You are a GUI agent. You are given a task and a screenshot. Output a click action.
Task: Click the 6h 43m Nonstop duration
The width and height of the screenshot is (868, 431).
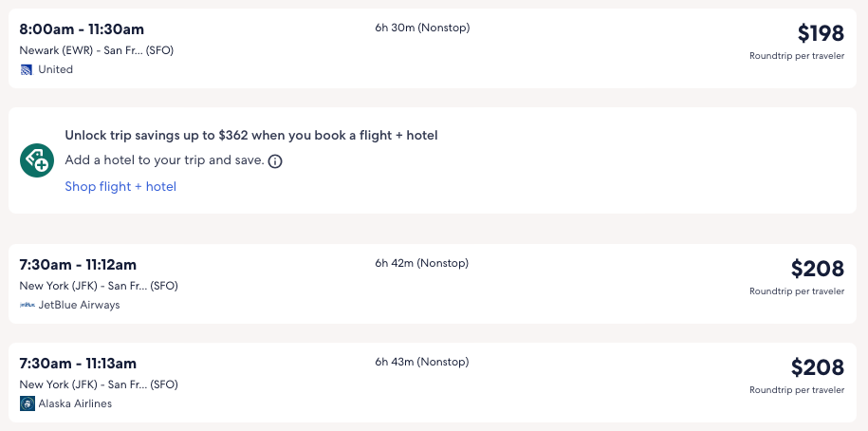[x=421, y=362]
